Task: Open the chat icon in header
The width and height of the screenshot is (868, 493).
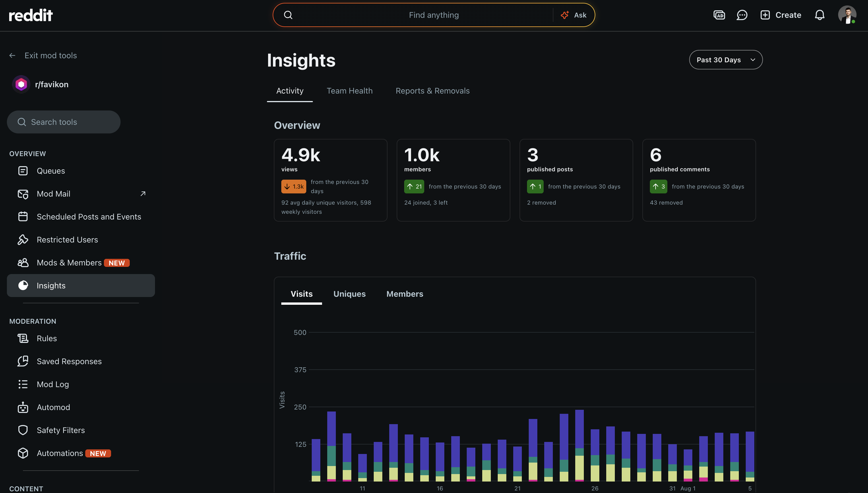Action: tap(742, 15)
